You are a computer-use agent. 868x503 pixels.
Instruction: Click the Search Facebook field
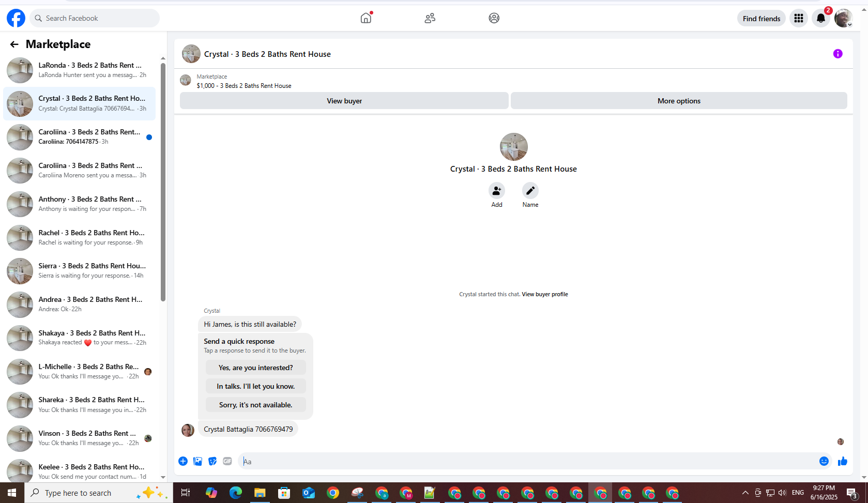click(95, 18)
